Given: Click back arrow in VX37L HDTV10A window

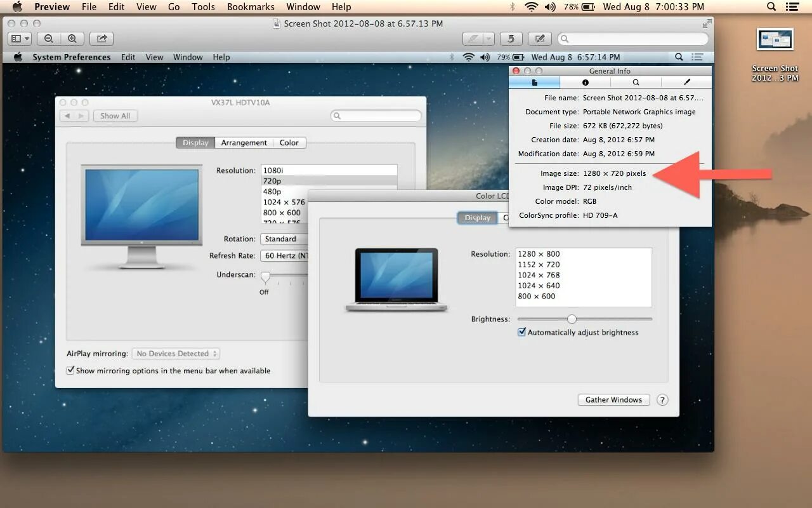Looking at the screenshot, I should (67, 116).
